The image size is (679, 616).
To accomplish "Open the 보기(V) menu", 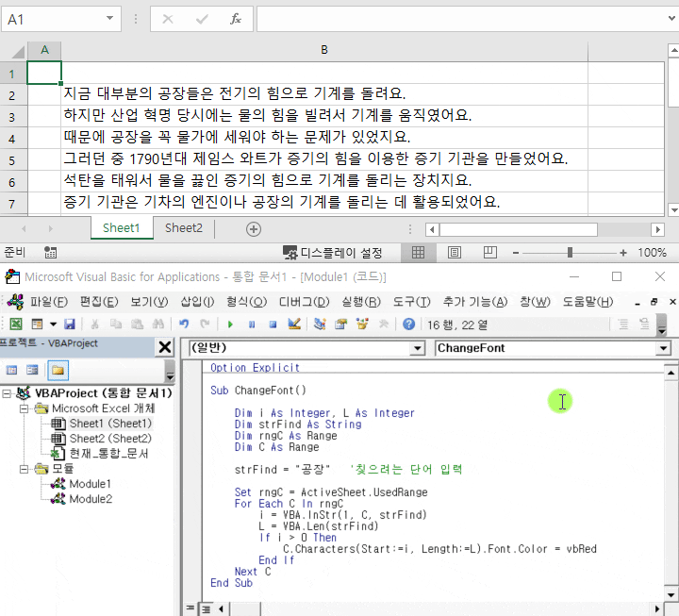I will [x=149, y=302].
